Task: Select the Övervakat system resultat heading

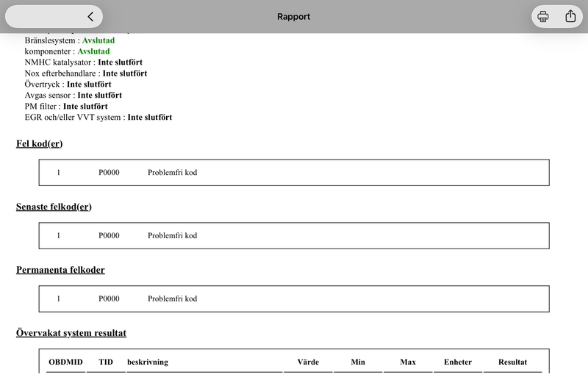Action: point(71,333)
